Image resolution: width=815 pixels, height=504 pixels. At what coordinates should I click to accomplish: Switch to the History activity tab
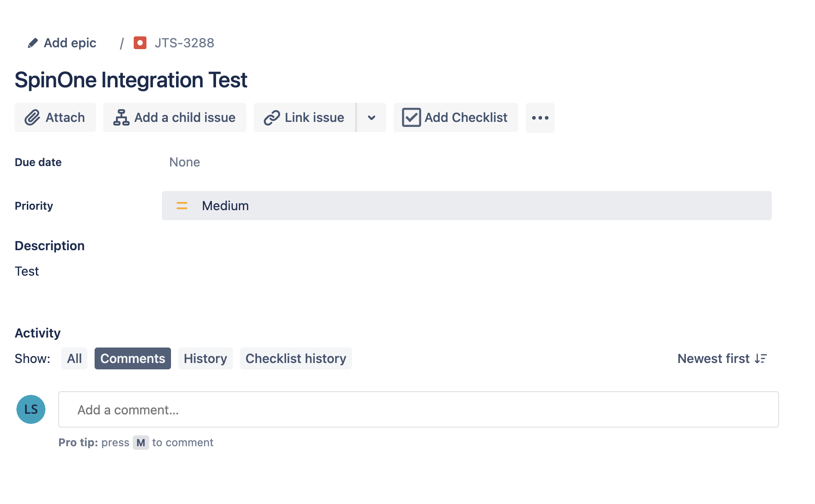205,359
